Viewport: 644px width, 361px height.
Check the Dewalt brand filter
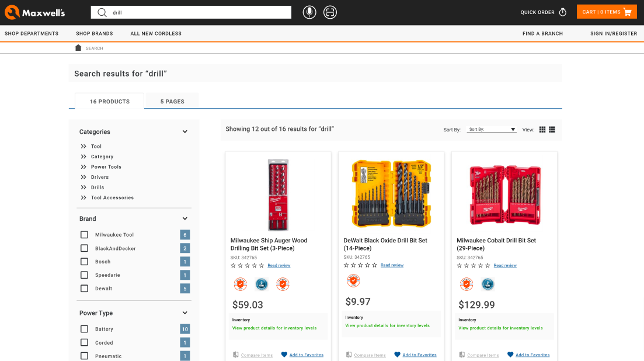point(84,289)
